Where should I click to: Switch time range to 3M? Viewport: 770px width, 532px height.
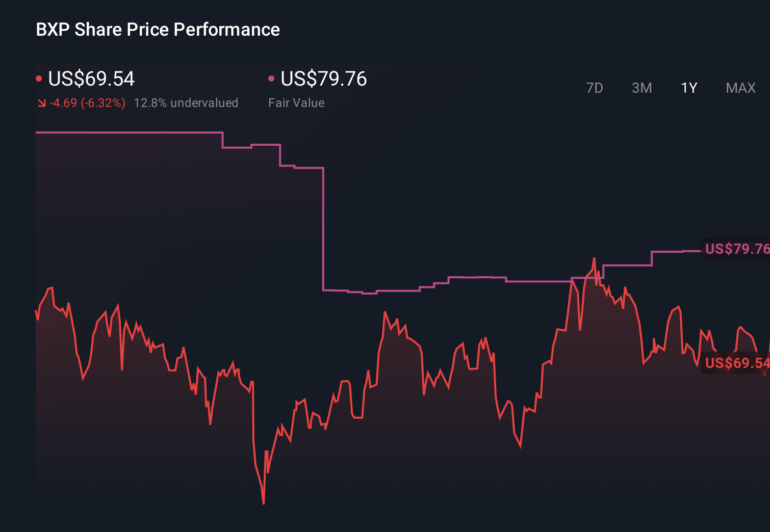coord(641,88)
